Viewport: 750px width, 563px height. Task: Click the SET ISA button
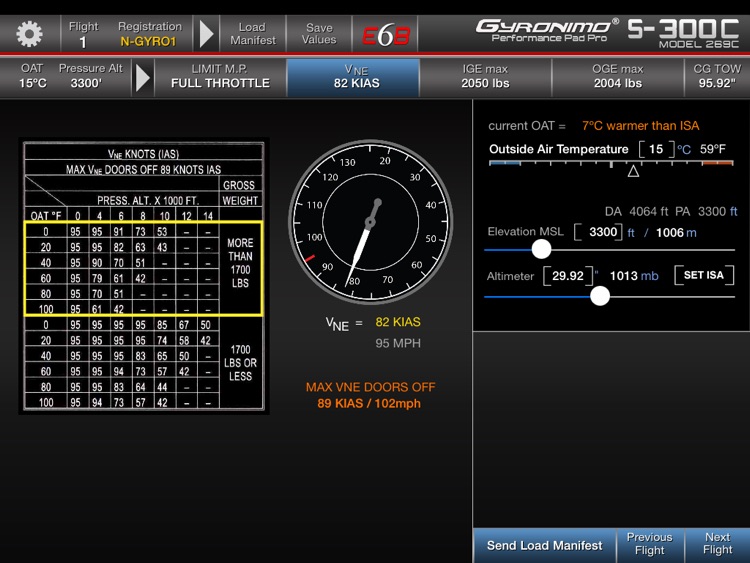click(704, 275)
